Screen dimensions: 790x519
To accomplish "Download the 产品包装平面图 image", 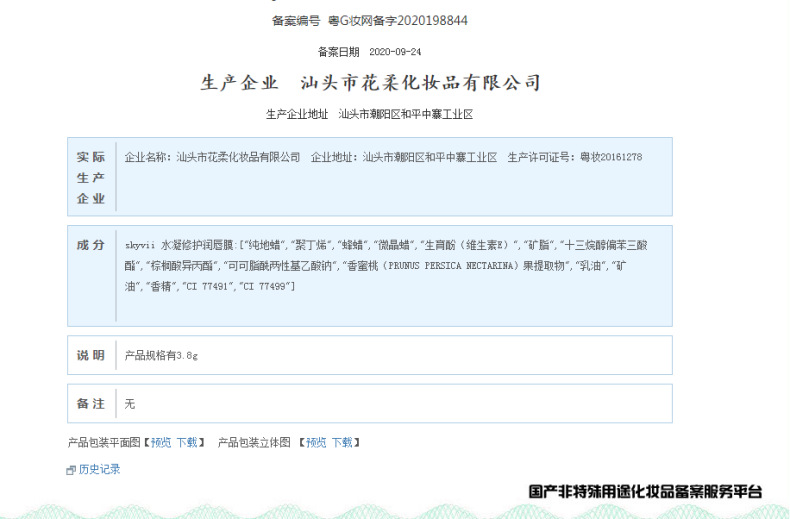I will point(186,442).
